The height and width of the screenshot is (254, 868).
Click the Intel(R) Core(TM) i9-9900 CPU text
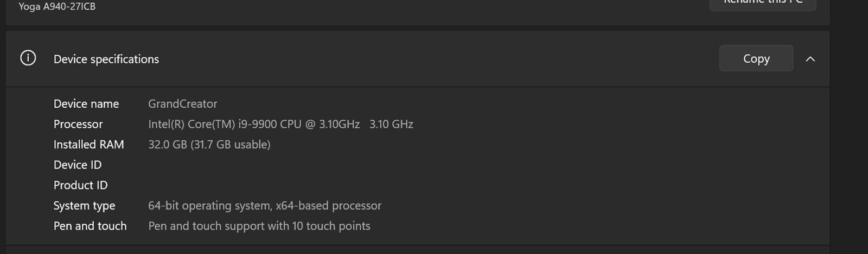[x=225, y=124]
